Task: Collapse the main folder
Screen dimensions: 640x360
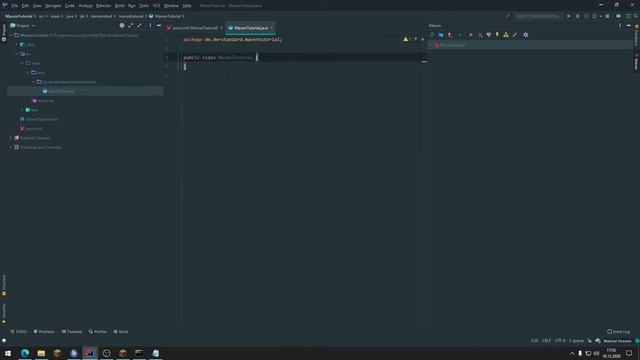Action: click(x=22, y=63)
